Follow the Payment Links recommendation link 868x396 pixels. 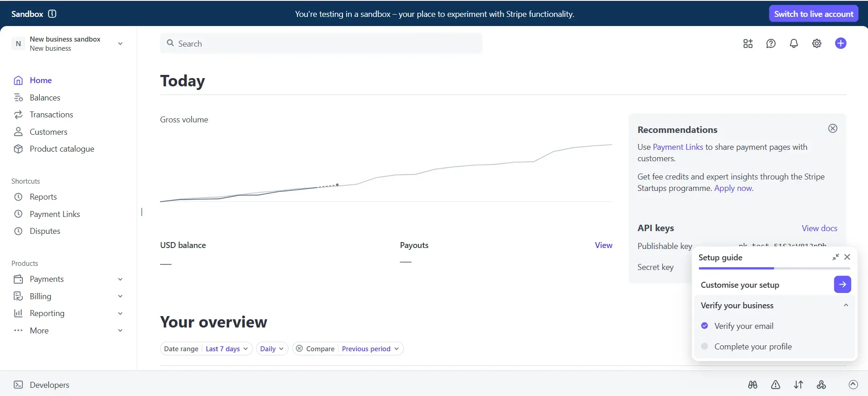(x=677, y=147)
